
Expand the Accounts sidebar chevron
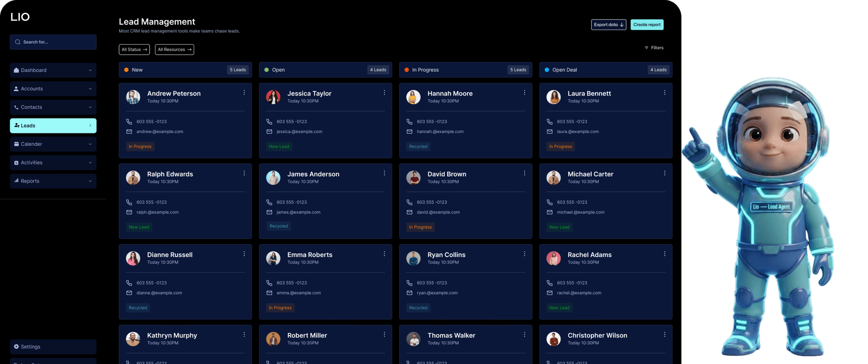[x=90, y=89]
